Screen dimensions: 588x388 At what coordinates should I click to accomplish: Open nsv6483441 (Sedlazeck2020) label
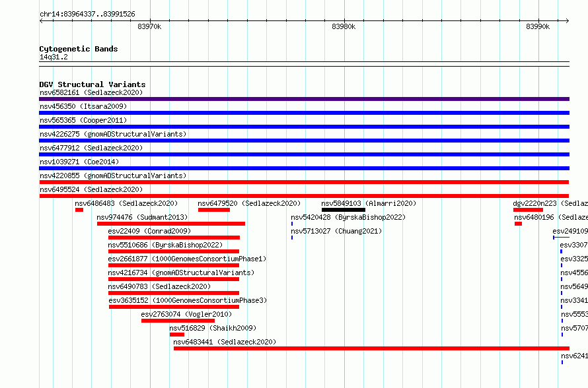225,342
